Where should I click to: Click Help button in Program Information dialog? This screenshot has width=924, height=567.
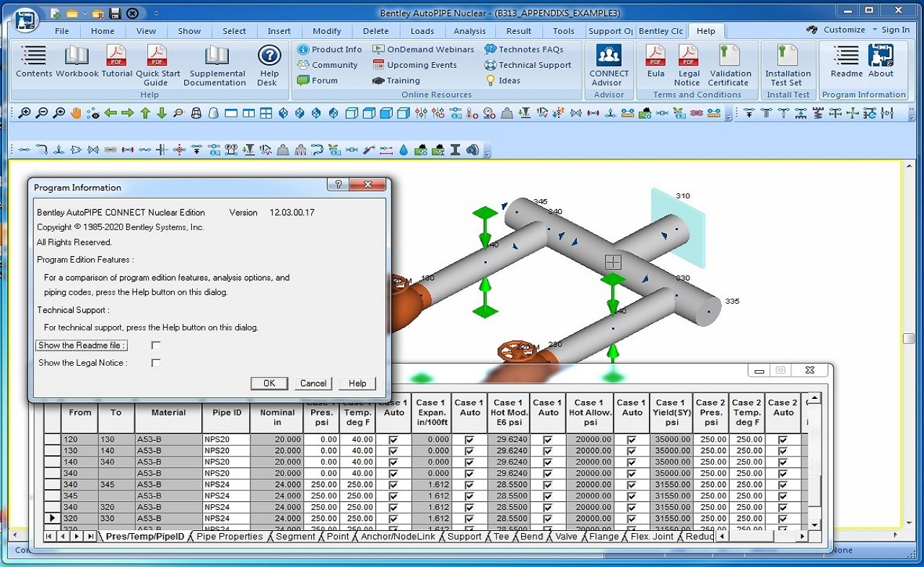pyautogui.click(x=357, y=383)
